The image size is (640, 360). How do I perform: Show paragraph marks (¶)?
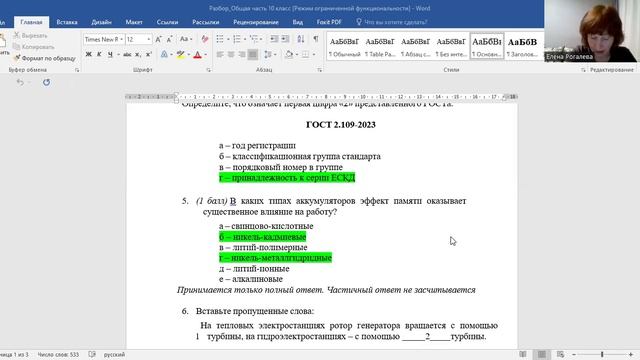click(316, 39)
